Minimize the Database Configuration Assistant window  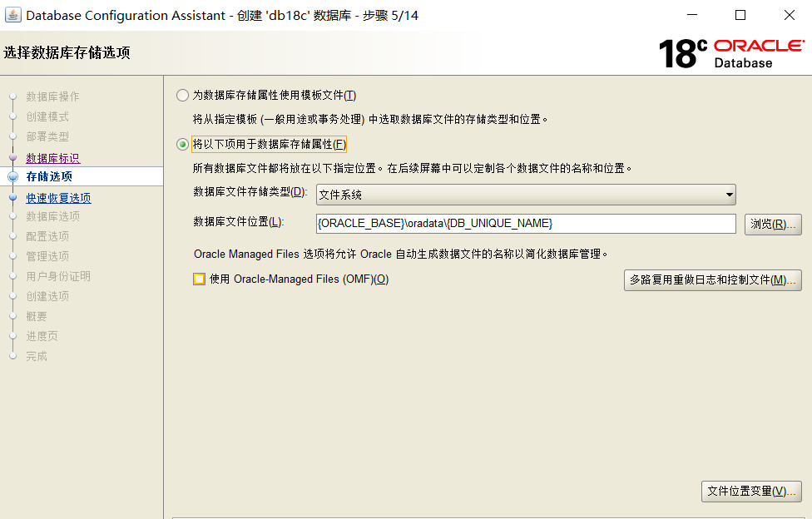(x=692, y=15)
